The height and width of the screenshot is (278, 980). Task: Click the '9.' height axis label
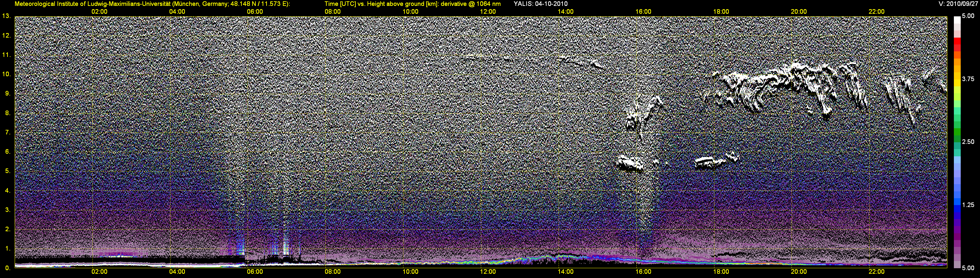pyautogui.click(x=8, y=94)
